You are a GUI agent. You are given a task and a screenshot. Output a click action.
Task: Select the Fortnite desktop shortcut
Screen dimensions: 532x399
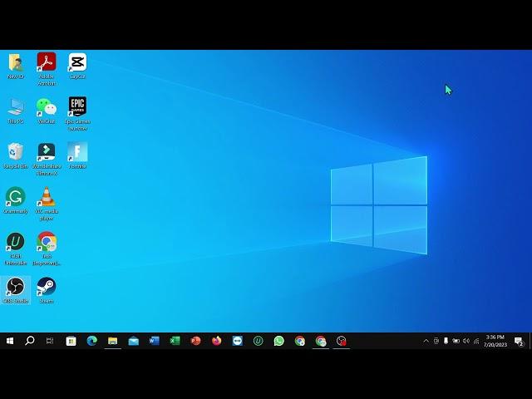pos(77,155)
